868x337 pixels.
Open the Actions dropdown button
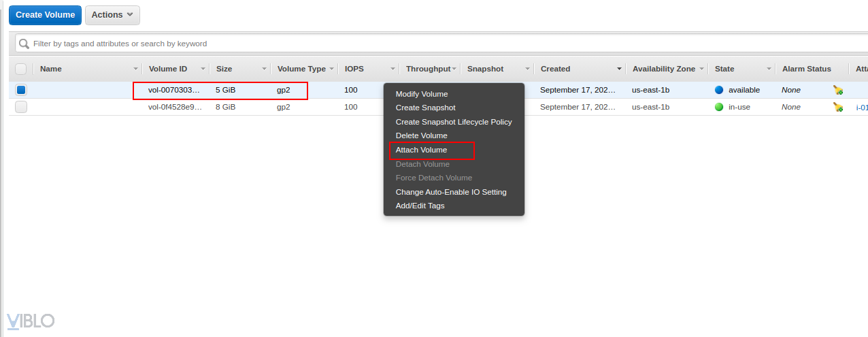tap(112, 15)
